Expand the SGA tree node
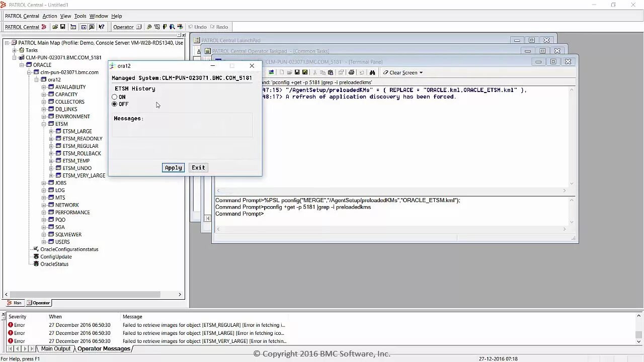This screenshot has width=644, height=362. tap(44, 227)
